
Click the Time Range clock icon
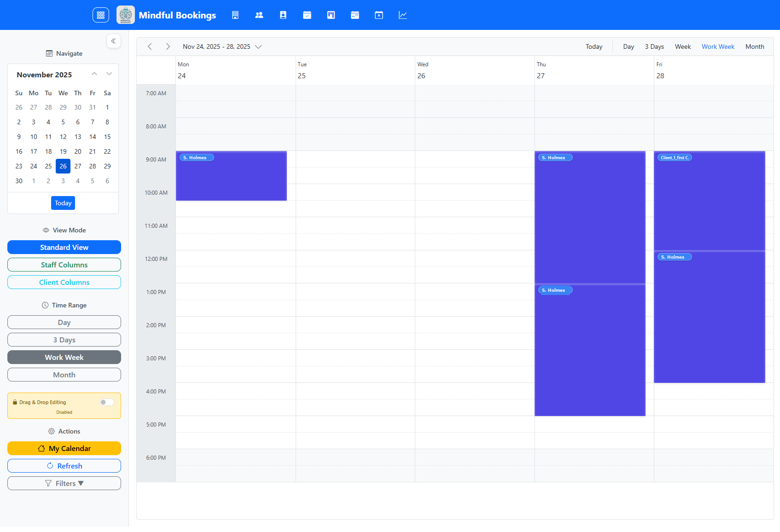[45, 305]
